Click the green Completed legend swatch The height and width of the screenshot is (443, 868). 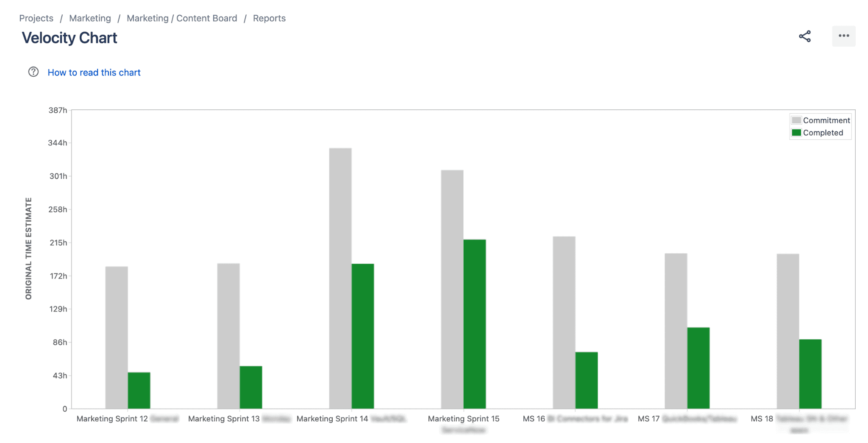[x=796, y=132]
